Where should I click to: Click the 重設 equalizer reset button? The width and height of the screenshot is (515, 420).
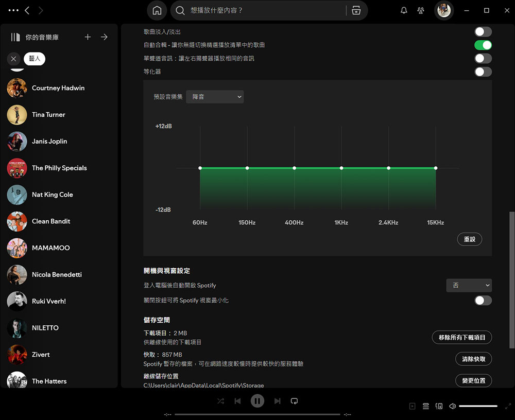pyautogui.click(x=469, y=239)
